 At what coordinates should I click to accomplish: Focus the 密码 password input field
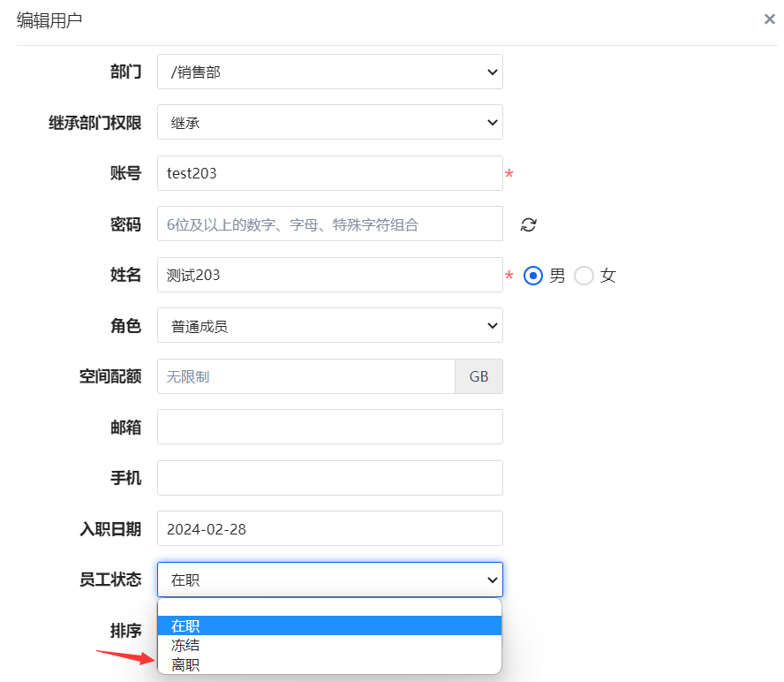(x=329, y=224)
